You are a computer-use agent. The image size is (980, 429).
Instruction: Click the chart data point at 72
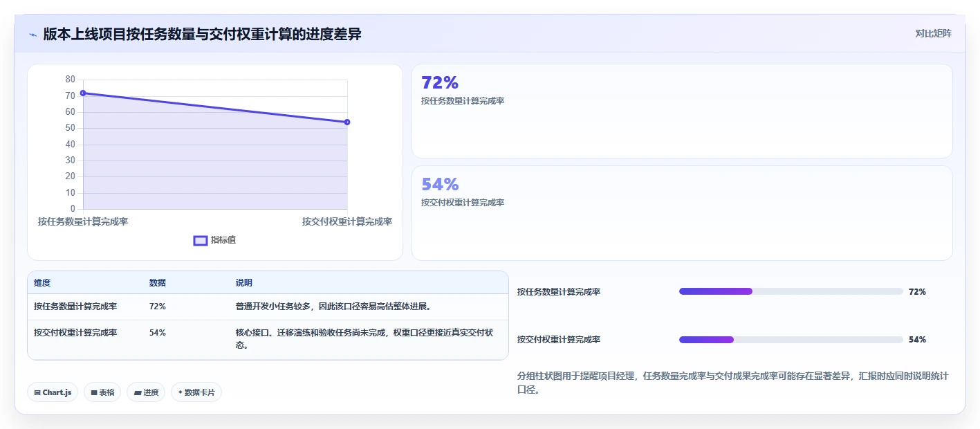pyautogui.click(x=83, y=93)
